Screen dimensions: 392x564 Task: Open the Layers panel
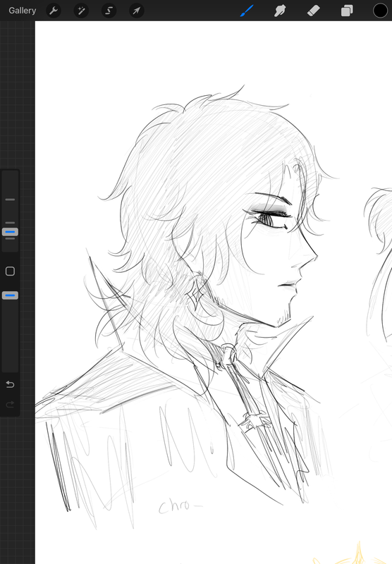click(x=347, y=11)
